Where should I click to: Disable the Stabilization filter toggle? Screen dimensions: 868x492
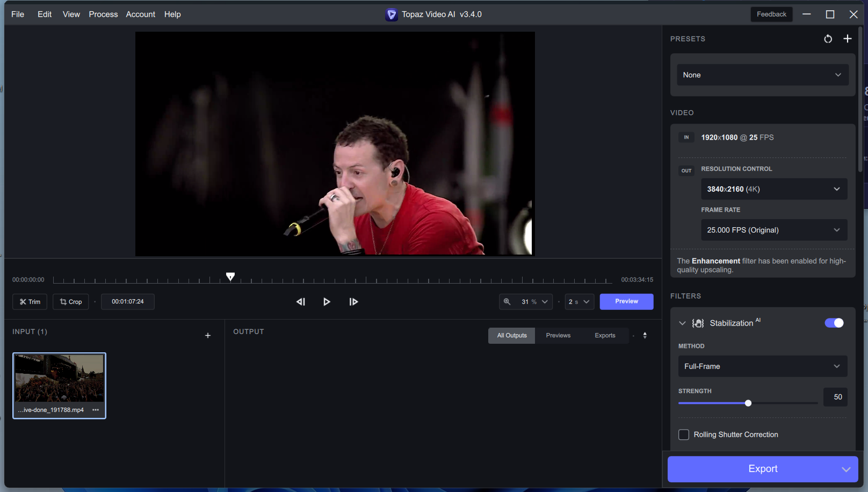[x=834, y=323]
